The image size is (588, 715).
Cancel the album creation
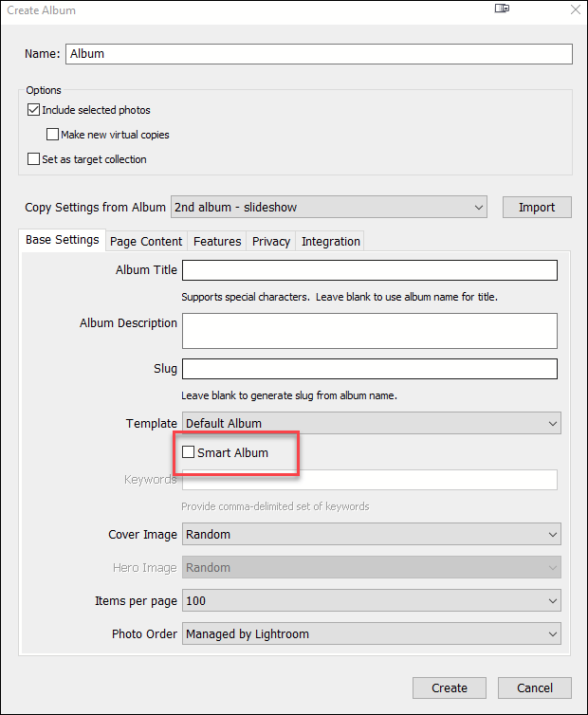pyautogui.click(x=535, y=687)
